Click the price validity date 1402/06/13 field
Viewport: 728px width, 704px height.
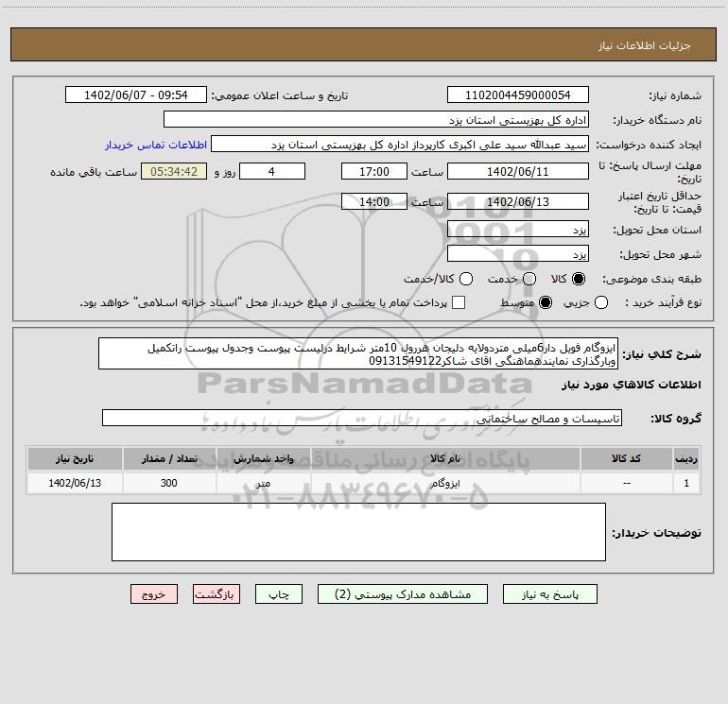click(518, 201)
